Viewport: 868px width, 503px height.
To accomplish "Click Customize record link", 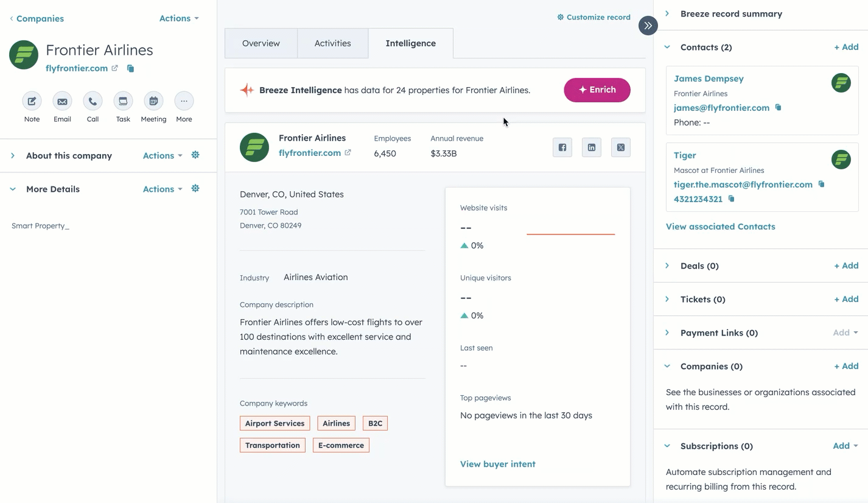I will coord(594,17).
